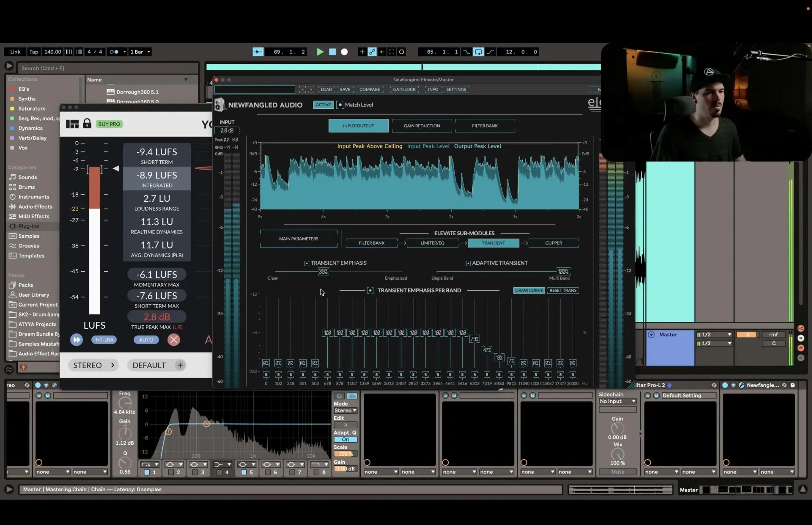
Task: Select the Clipper sub-module tab
Action: pyautogui.click(x=553, y=243)
